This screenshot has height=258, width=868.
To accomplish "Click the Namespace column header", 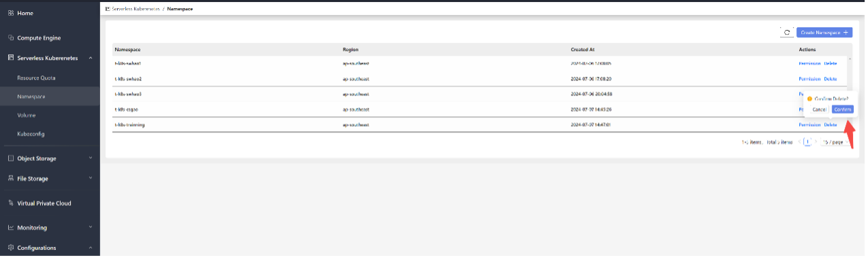I will click(127, 50).
